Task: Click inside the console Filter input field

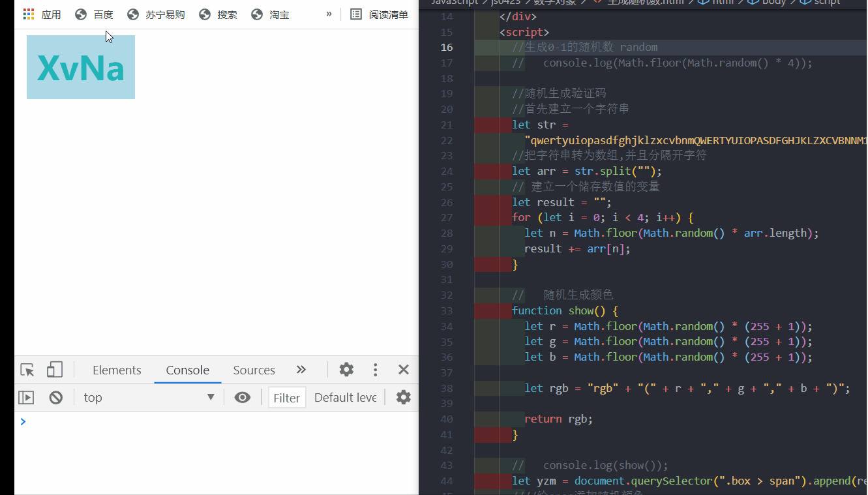Action: pos(287,397)
